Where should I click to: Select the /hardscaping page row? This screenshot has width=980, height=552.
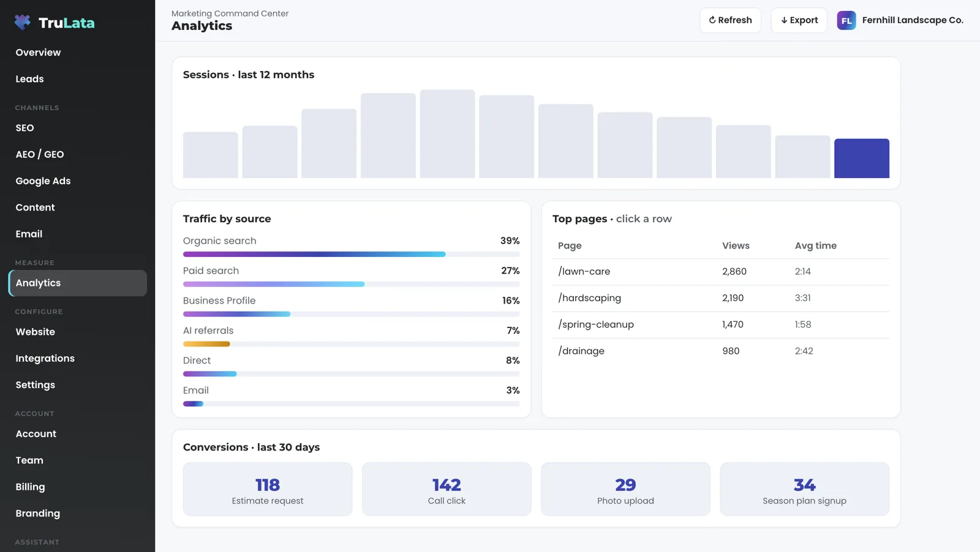721,298
